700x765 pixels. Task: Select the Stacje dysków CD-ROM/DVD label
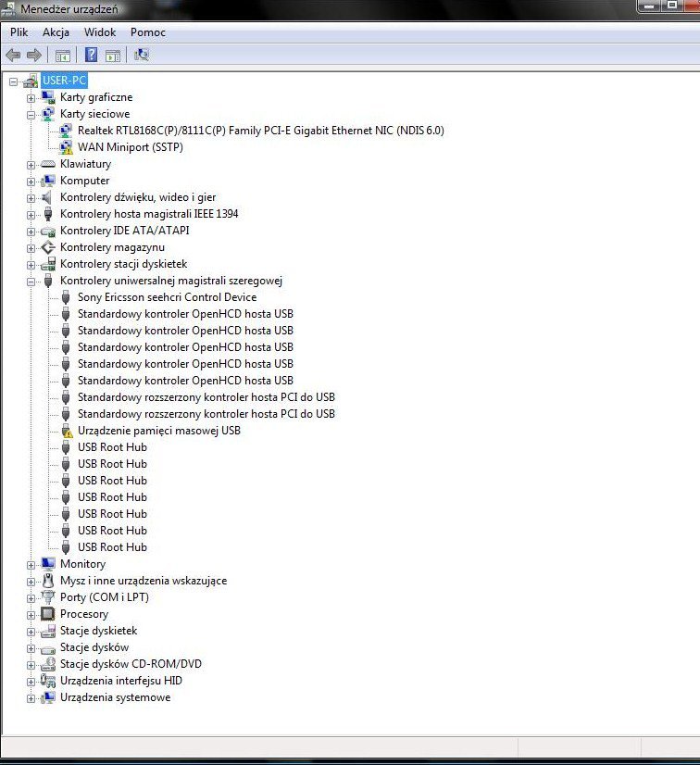(x=131, y=664)
